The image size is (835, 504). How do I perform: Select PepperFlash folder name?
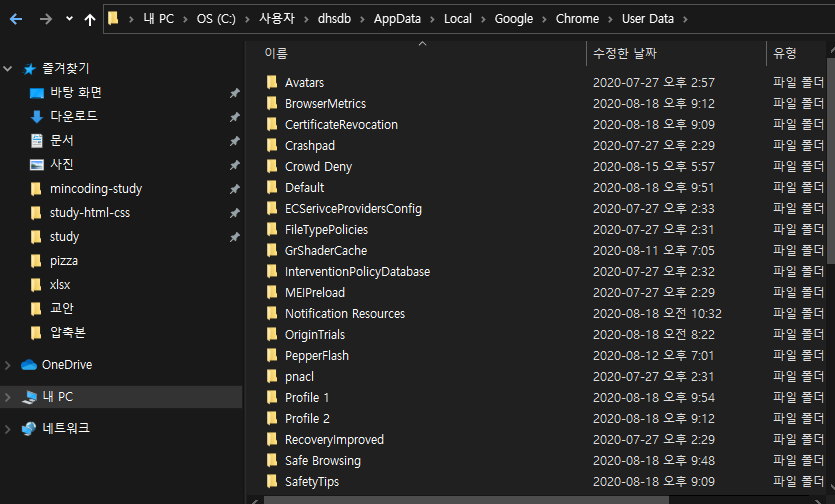point(317,355)
